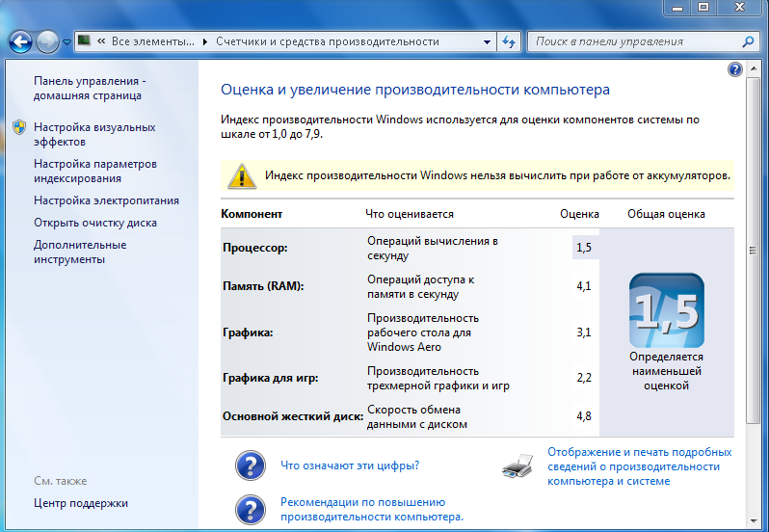
Task: Open 'Настройка визуальных эффектов'
Action: pos(94,134)
